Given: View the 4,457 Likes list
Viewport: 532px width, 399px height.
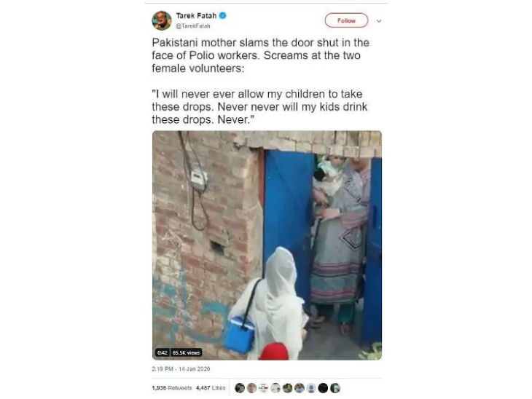Looking at the screenshot, I should 208,388.
